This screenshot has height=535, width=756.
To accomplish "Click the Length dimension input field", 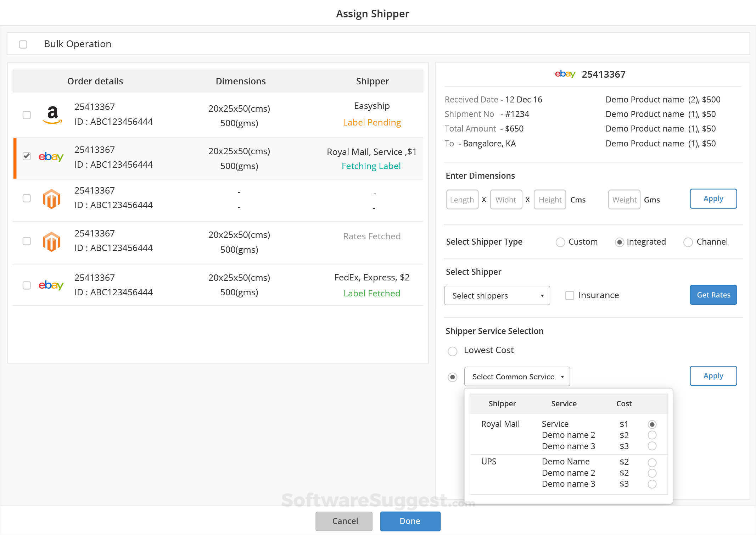I will 462,199.
